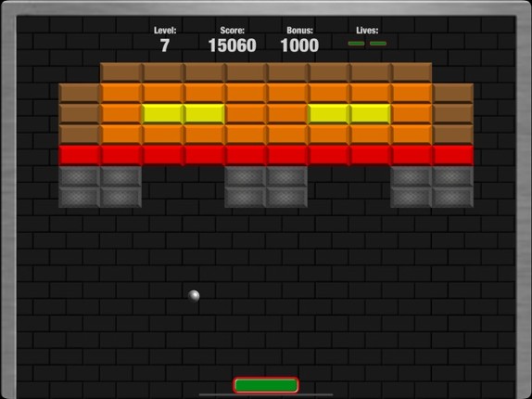Click the Level value 7
Image resolution: width=532 pixels, height=399 pixels.
[x=165, y=45]
